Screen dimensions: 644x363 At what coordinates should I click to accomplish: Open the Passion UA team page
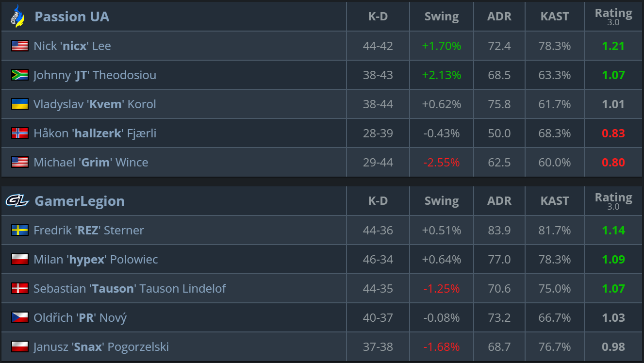pyautogui.click(x=72, y=16)
